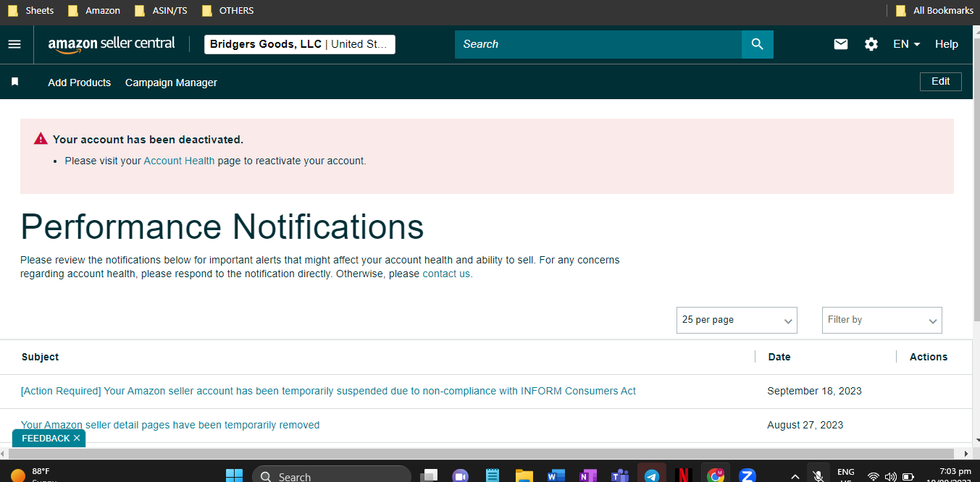Switch to Chrome in the taskbar
Screen dimensions: 980x482
[x=716, y=475]
